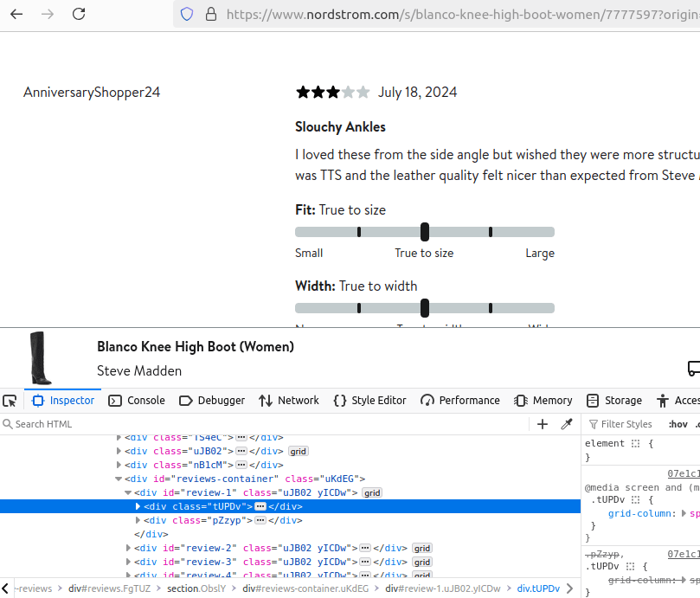Select div#review-1.uJB02.yICDw breadcrumb
This screenshot has width=700, height=598.
(443, 588)
